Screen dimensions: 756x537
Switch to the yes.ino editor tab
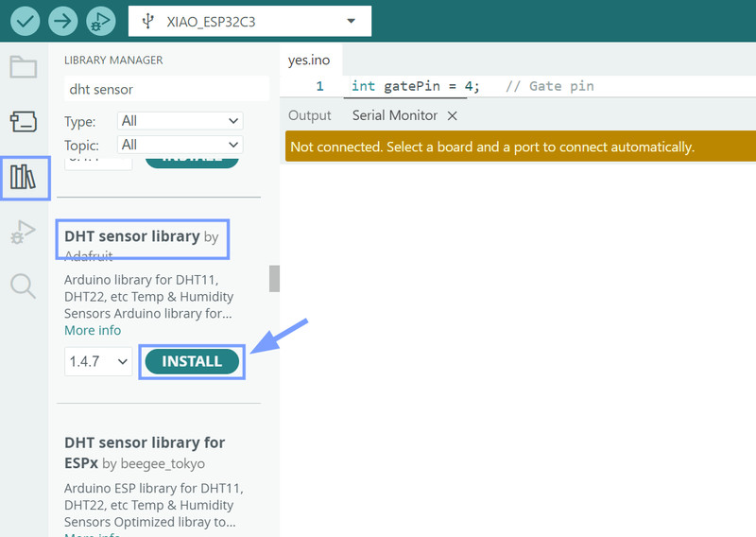(310, 60)
